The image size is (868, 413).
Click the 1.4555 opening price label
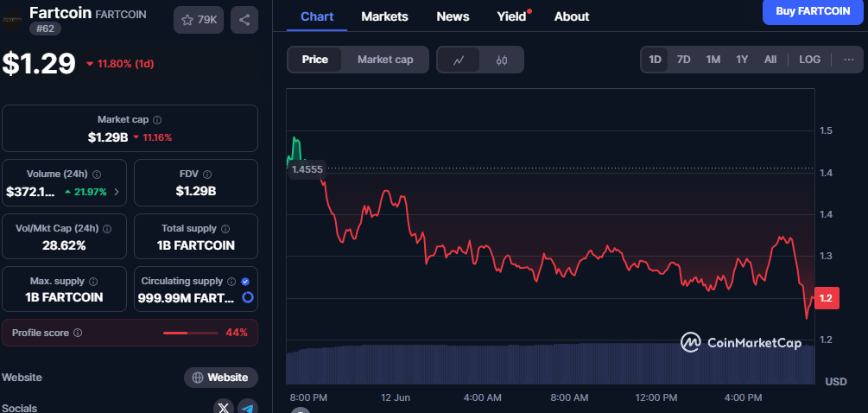point(307,170)
